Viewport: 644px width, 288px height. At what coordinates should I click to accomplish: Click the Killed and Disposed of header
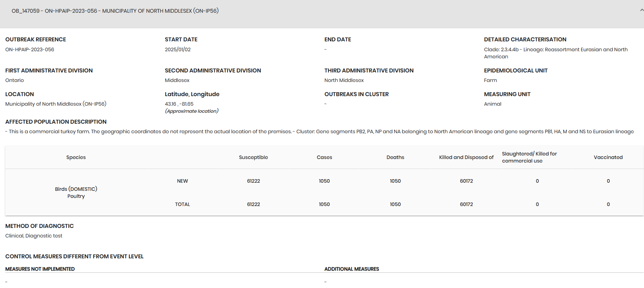pyautogui.click(x=466, y=157)
